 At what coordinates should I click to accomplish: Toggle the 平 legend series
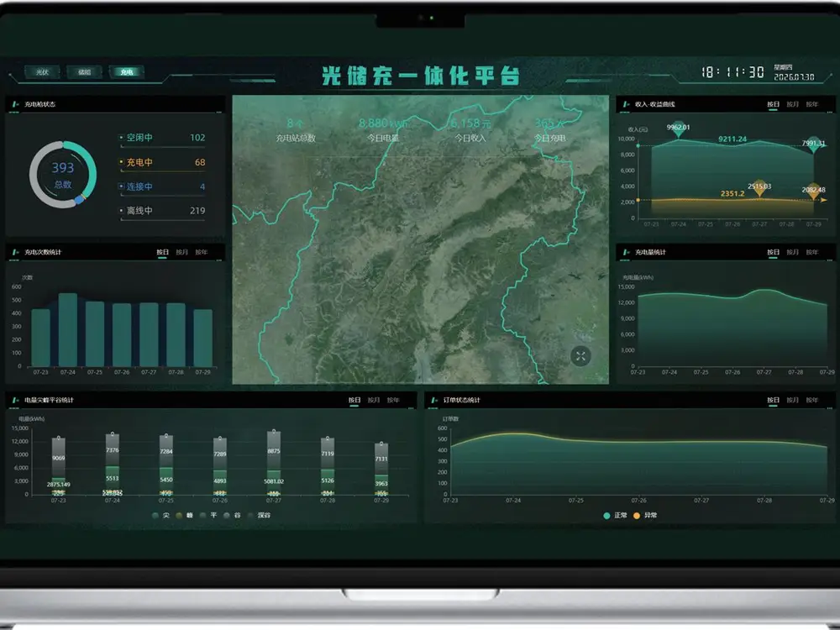click(207, 516)
